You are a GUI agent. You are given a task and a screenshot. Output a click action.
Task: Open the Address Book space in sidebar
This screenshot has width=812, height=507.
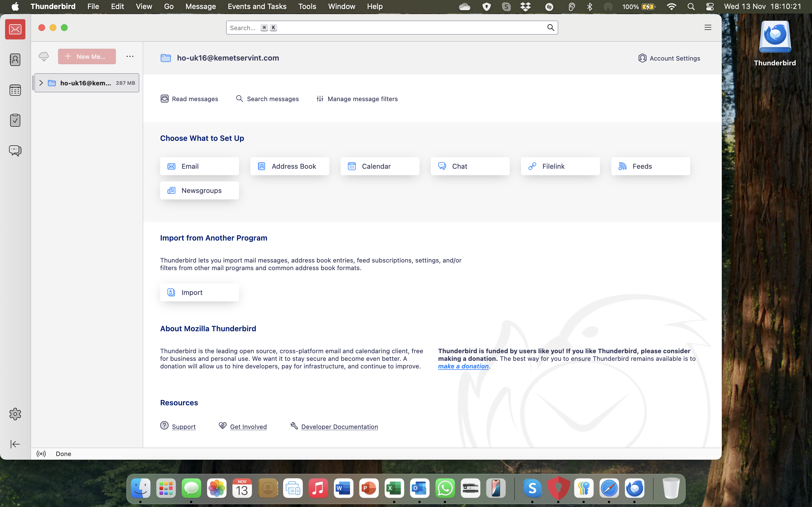(x=15, y=60)
